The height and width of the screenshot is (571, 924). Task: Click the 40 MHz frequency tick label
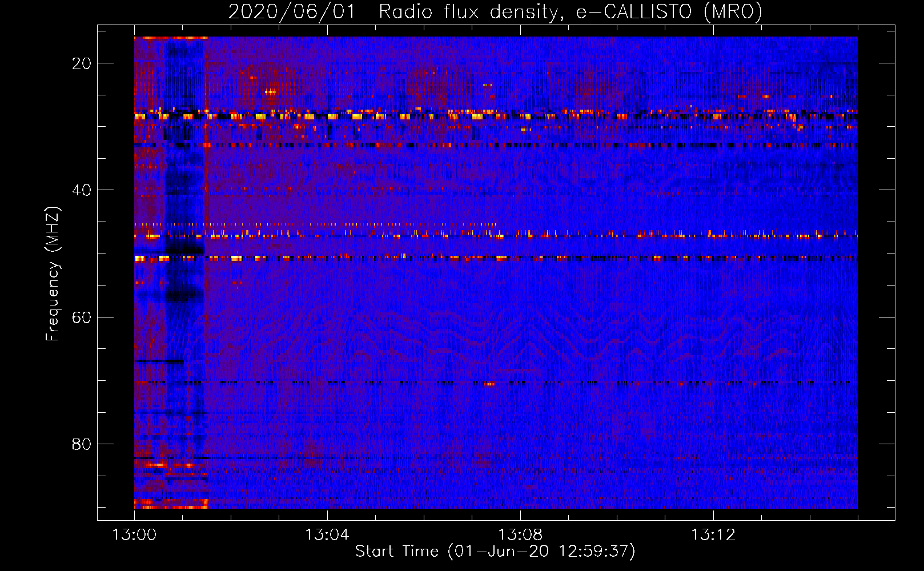coord(82,190)
